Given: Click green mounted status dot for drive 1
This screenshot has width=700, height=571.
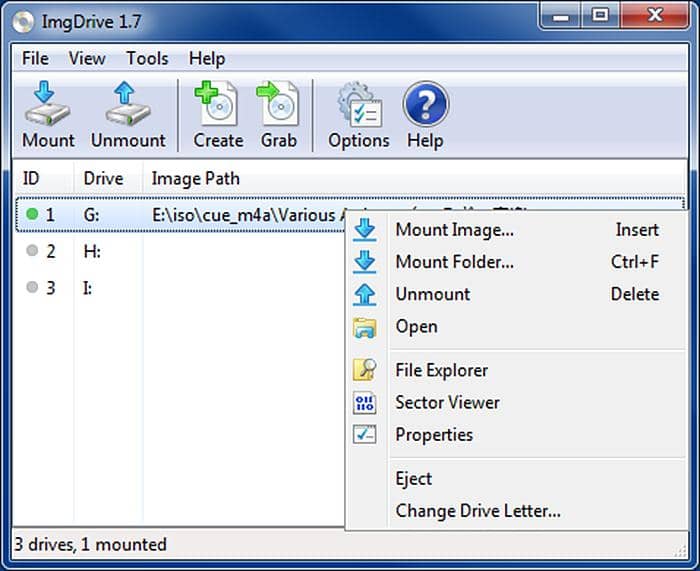Looking at the screenshot, I should coord(32,214).
